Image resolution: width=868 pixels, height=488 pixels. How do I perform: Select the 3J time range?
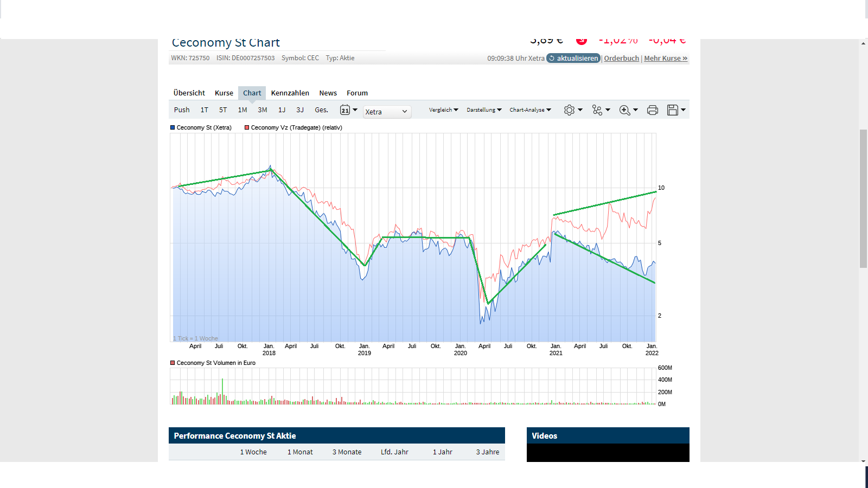point(300,110)
